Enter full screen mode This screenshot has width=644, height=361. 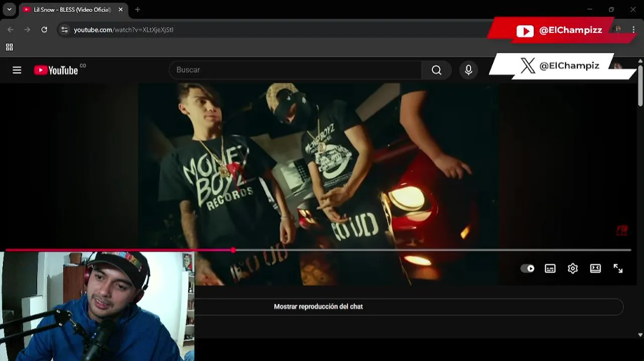[x=618, y=268]
